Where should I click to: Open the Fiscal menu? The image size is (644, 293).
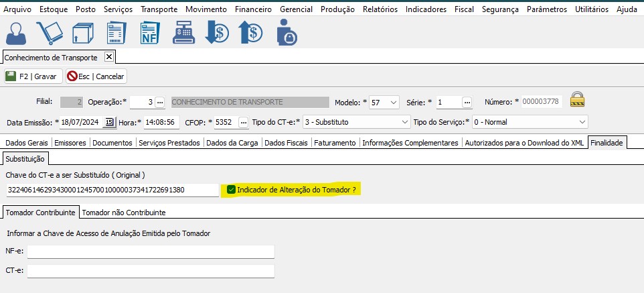coord(463,9)
